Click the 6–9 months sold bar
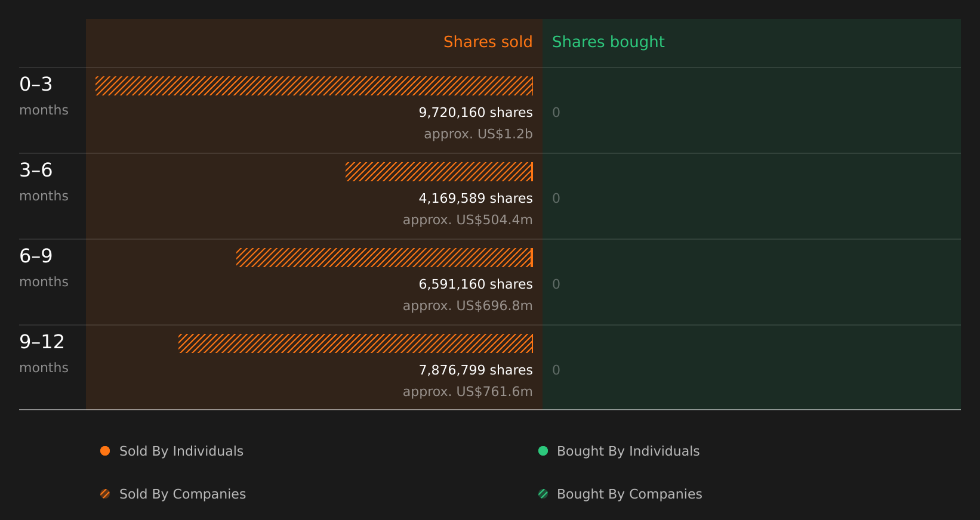Screen dimensions: 980x520 click(x=384, y=258)
